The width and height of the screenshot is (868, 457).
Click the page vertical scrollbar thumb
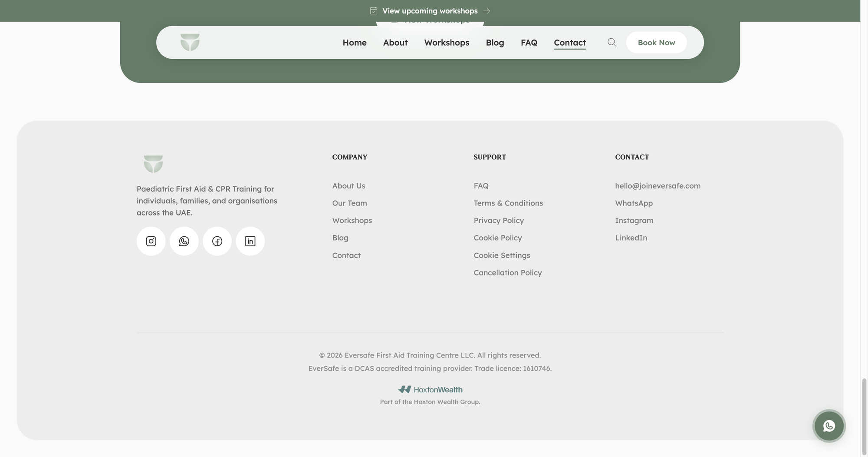pos(864,416)
